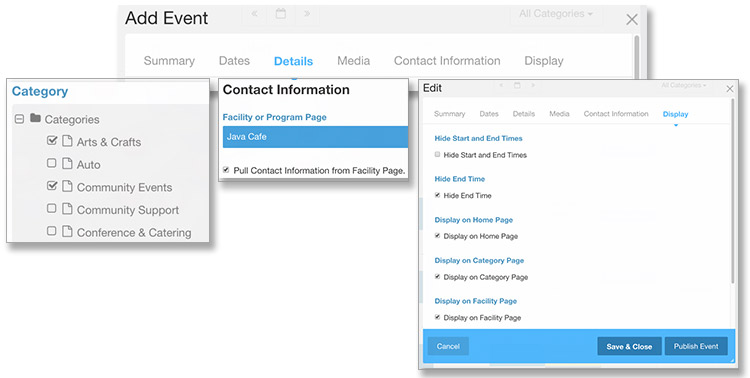Select the Details tab in Add Event
This screenshot has height=378, width=750.
[x=293, y=61]
